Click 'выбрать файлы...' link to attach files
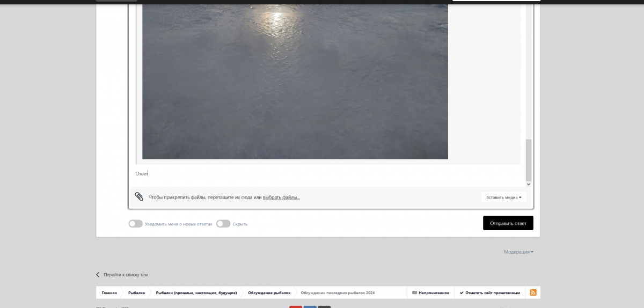Screen dimensions: 644x308 [281, 197]
